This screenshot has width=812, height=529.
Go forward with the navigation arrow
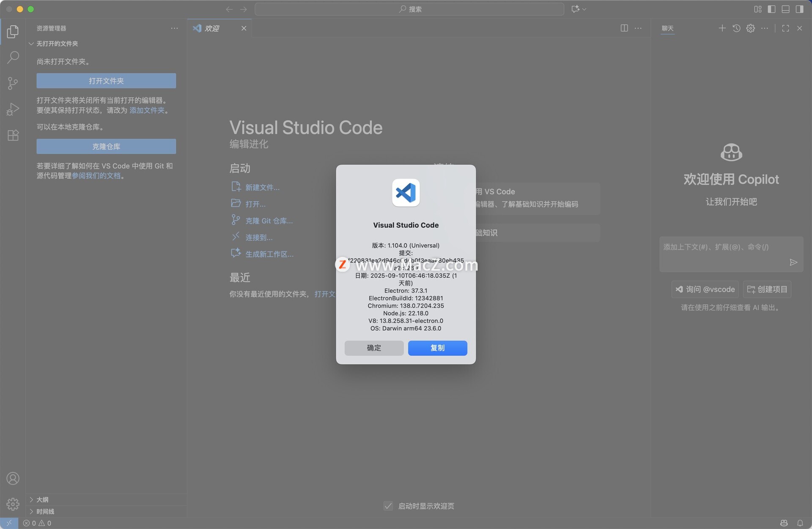point(244,9)
